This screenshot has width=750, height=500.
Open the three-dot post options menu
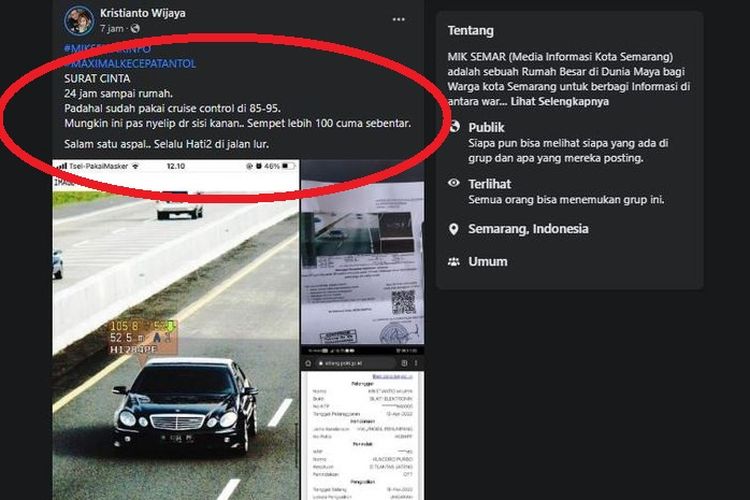(x=398, y=20)
